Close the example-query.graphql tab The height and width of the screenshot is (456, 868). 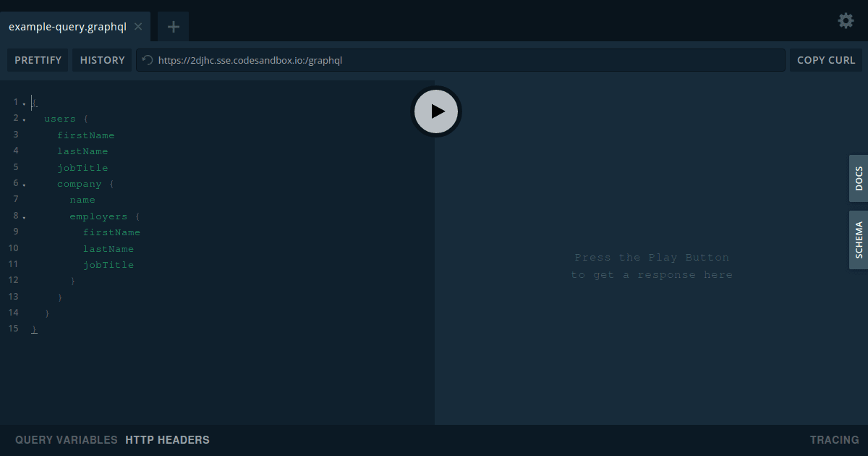tap(137, 26)
